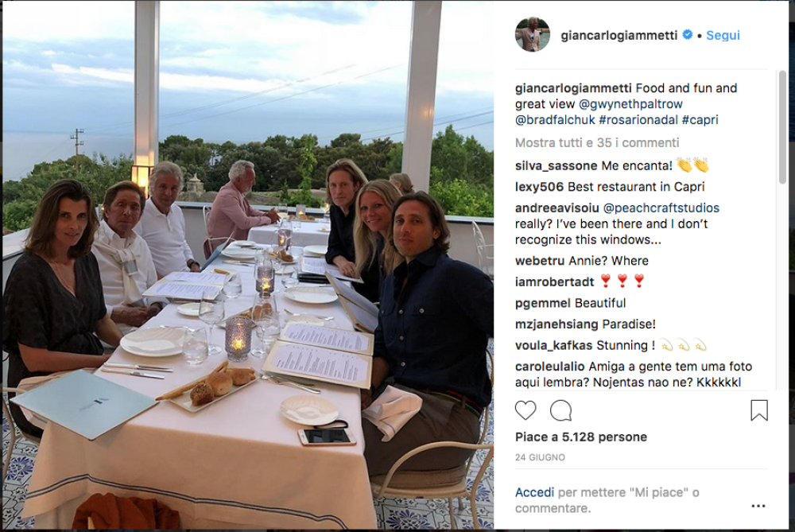Click the verified badge next to giancarlogiammetti
Viewport: 795px width, 532px height.
tap(688, 34)
